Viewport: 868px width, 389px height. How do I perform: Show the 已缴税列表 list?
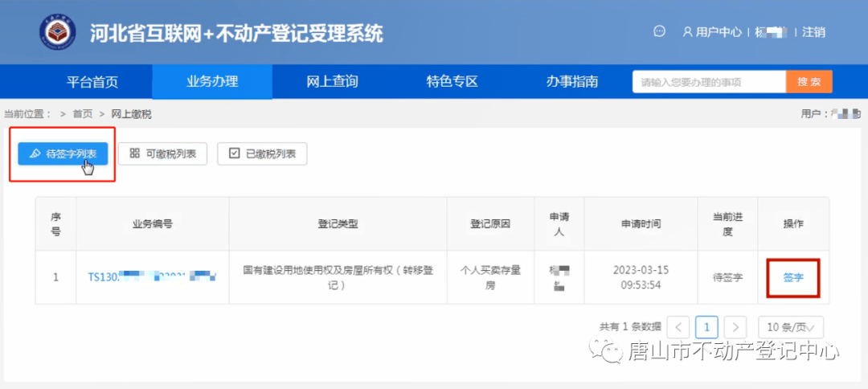262,154
